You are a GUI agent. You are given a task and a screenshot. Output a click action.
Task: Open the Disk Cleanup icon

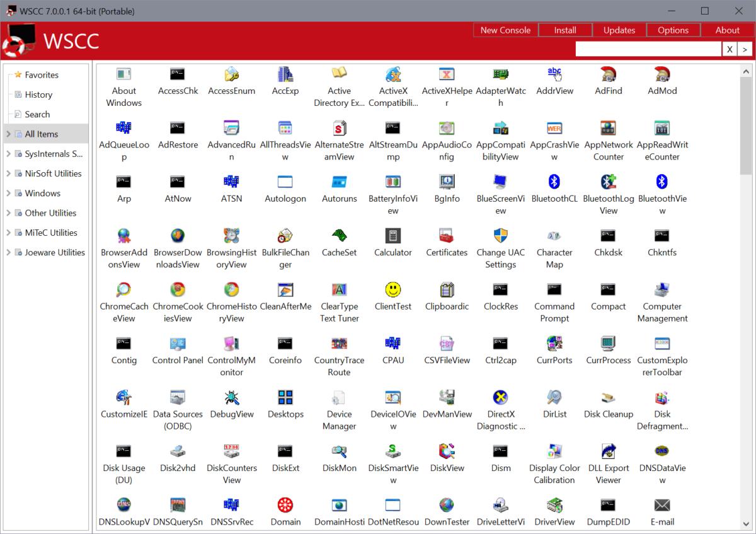point(608,398)
